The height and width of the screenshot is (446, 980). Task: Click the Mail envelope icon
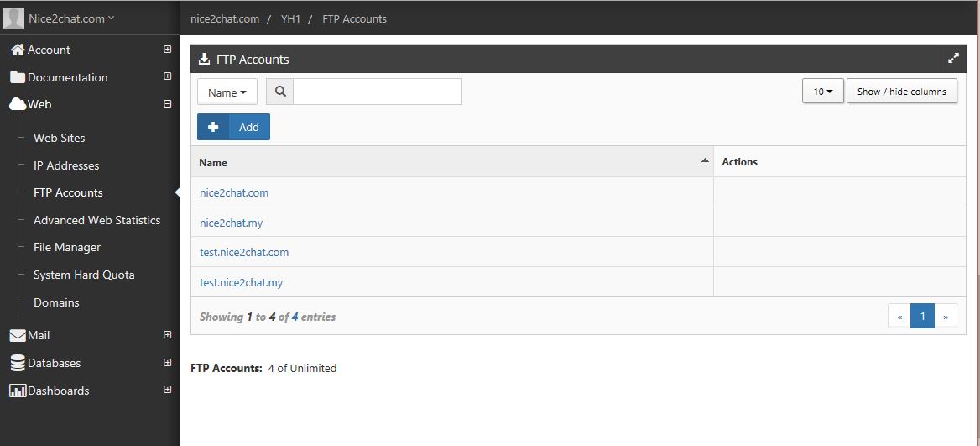[18, 335]
